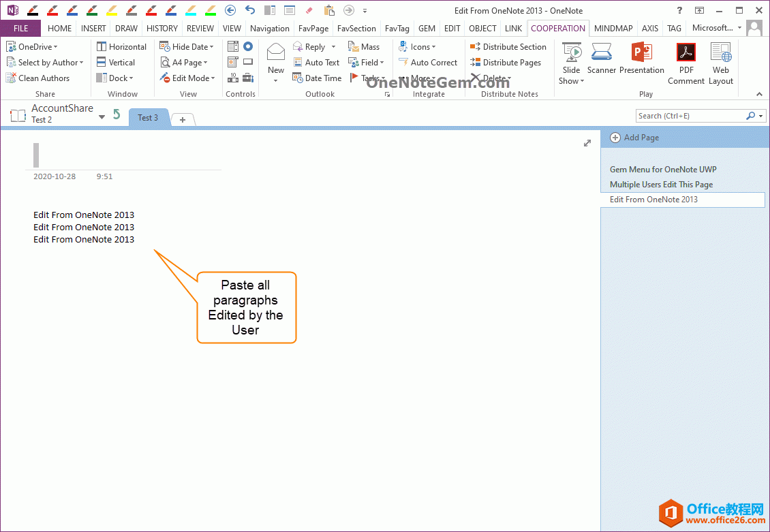Click the Auto Correct command

(427, 63)
